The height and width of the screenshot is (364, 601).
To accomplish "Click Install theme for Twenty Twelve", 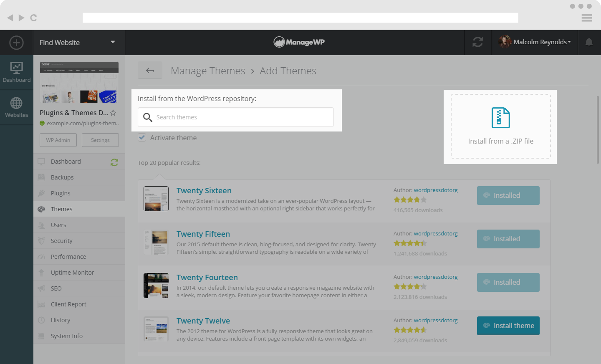I will (508, 326).
